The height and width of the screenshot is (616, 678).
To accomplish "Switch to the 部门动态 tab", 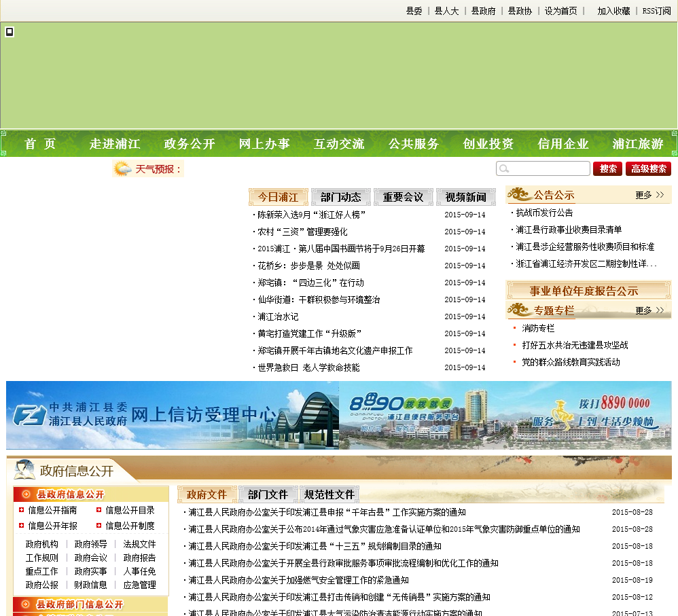I will tap(341, 197).
